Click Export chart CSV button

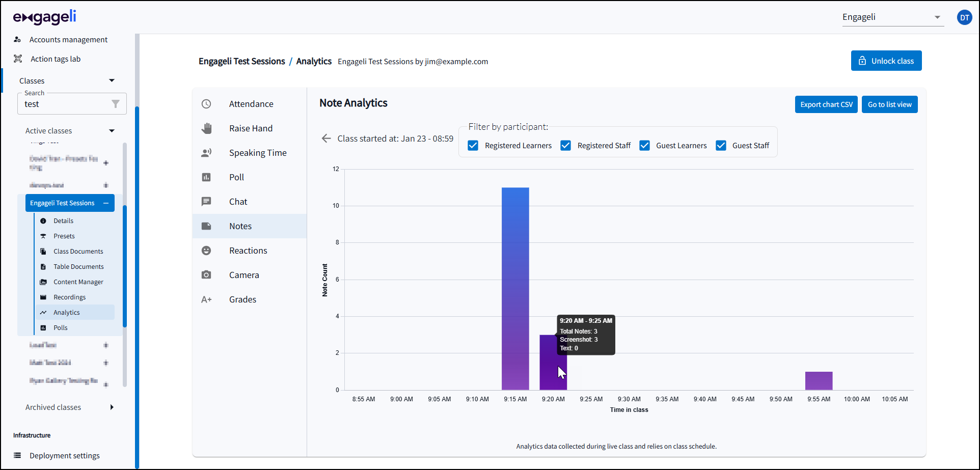click(826, 104)
